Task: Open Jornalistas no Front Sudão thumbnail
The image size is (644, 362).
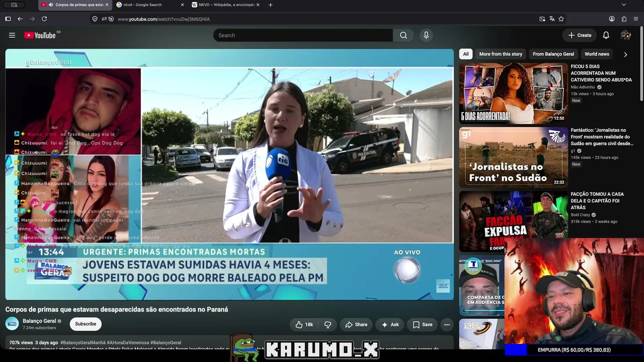Action: click(513, 157)
